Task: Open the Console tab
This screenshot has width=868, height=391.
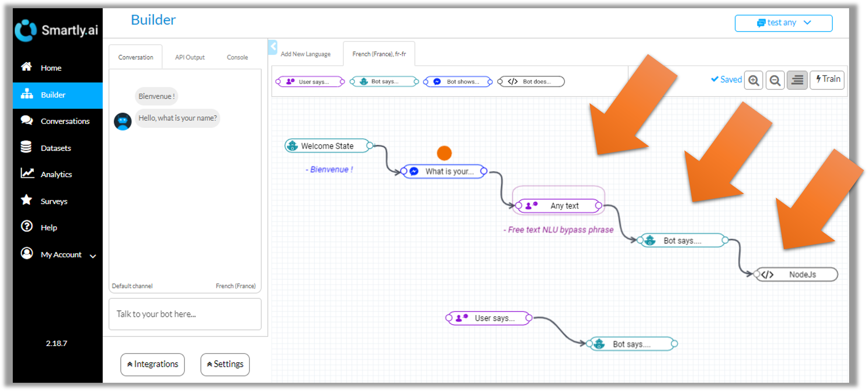Action: pyautogui.click(x=237, y=57)
